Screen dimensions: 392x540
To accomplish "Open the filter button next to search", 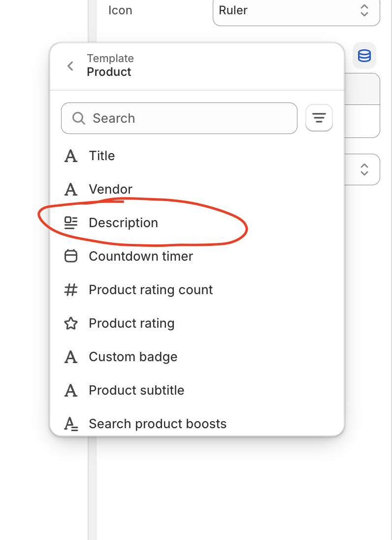I will coord(319,118).
